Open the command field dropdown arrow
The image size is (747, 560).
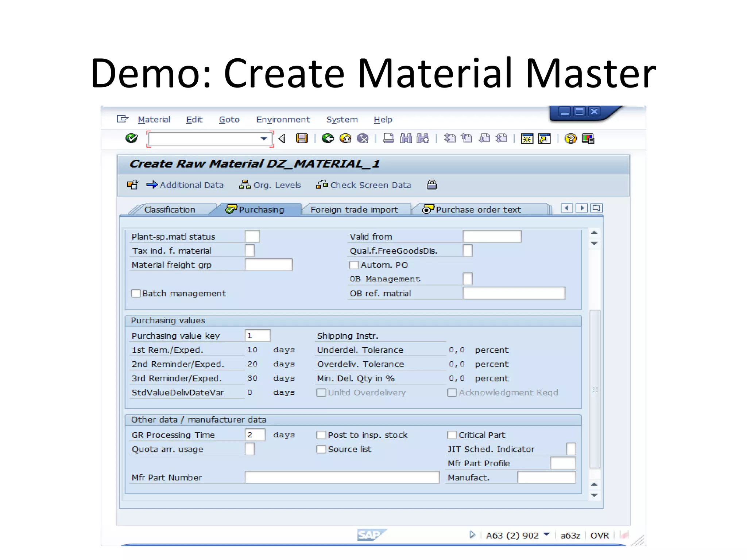[264, 139]
